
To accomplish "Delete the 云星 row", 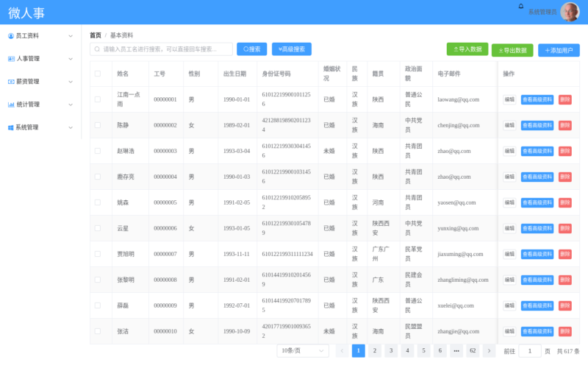I will coord(564,228).
